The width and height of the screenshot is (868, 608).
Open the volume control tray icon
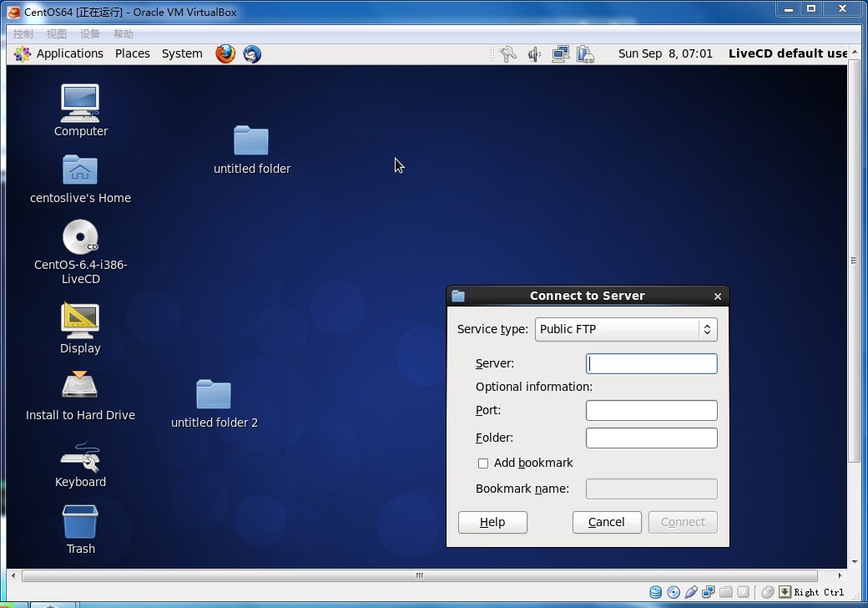[x=534, y=53]
